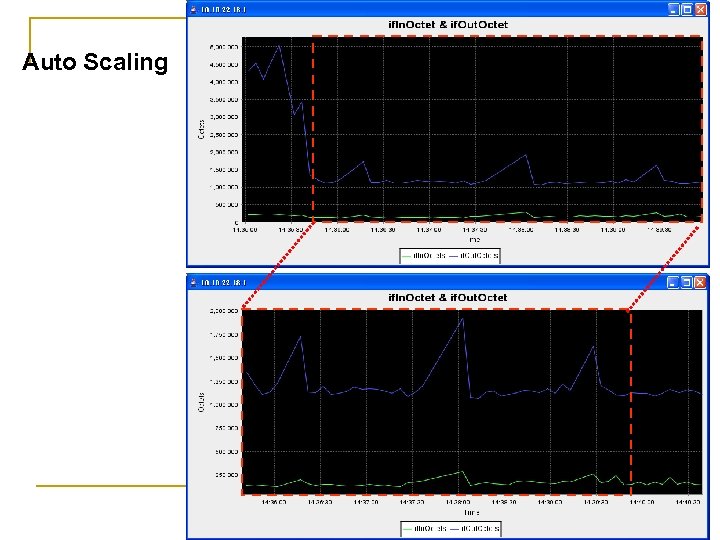Click the top chart title 'ifInOctet & ifOutOctet'
This screenshot has width=720, height=540.
[448, 25]
